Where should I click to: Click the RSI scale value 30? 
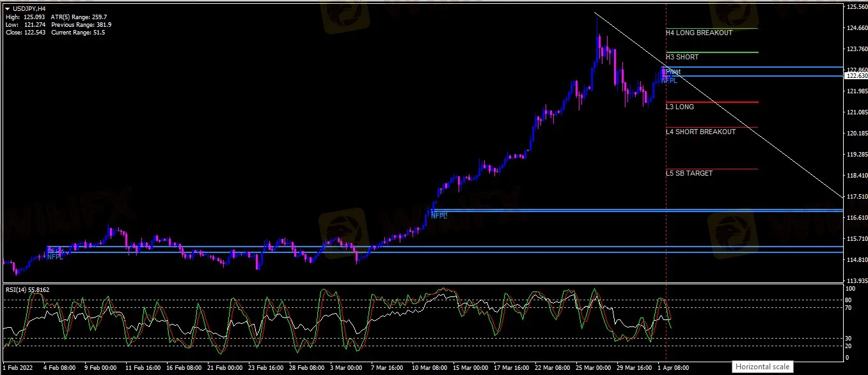click(849, 338)
